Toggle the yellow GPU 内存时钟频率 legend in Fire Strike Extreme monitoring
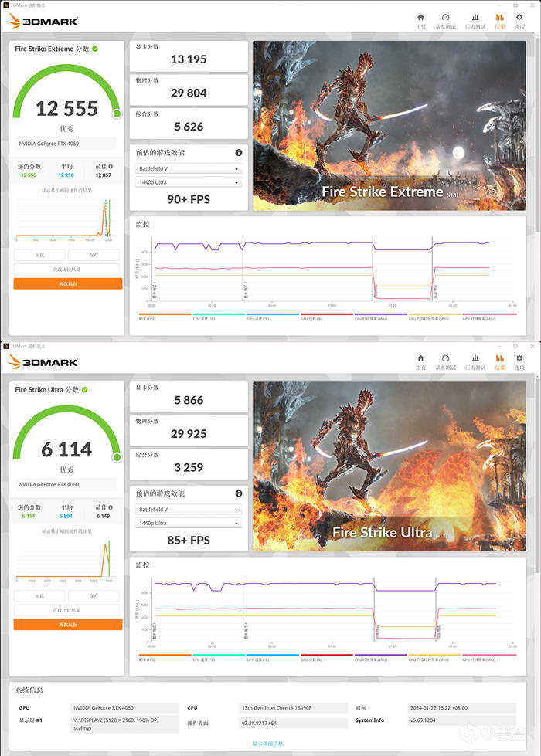 pos(435,317)
